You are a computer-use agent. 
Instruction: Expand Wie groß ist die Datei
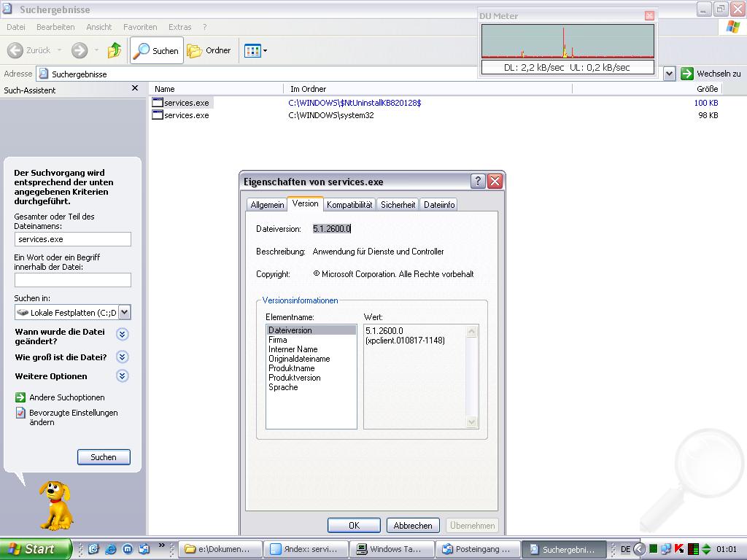[123, 357]
